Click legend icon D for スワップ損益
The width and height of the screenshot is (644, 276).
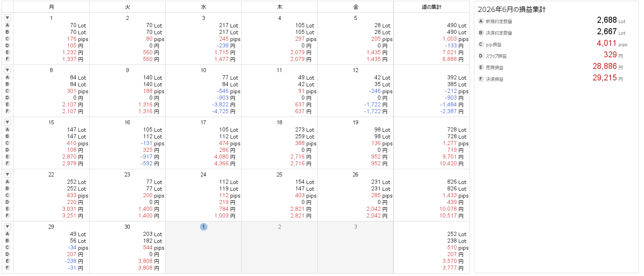pyautogui.click(x=481, y=56)
